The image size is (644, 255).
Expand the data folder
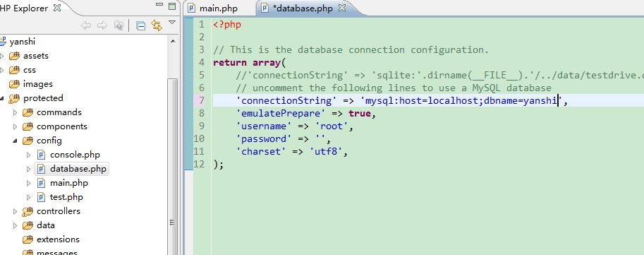click(x=16, y=225)
